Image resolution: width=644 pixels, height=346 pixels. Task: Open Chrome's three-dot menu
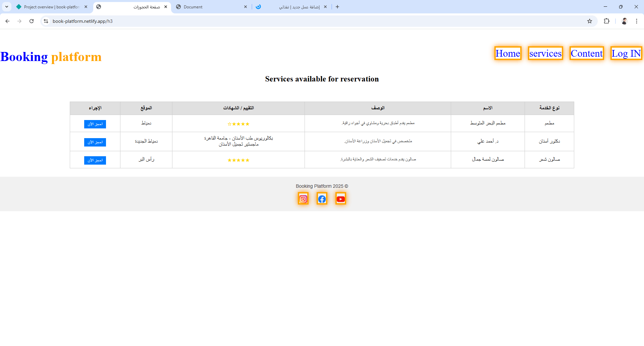(637, 21)
